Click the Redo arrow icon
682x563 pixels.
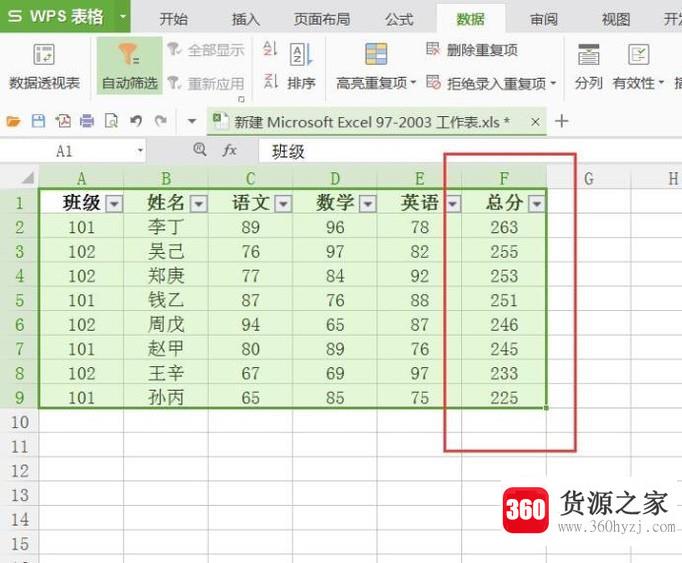coord(161,121)
